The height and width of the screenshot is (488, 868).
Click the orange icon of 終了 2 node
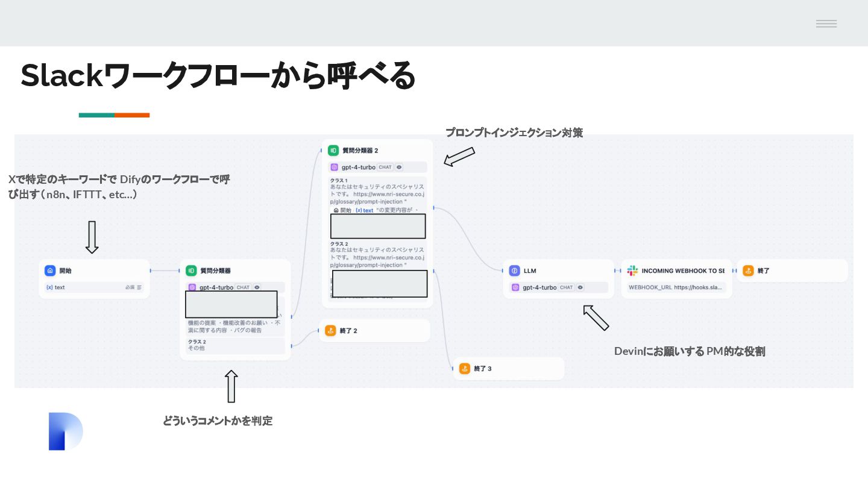click(x=330, y=330)
